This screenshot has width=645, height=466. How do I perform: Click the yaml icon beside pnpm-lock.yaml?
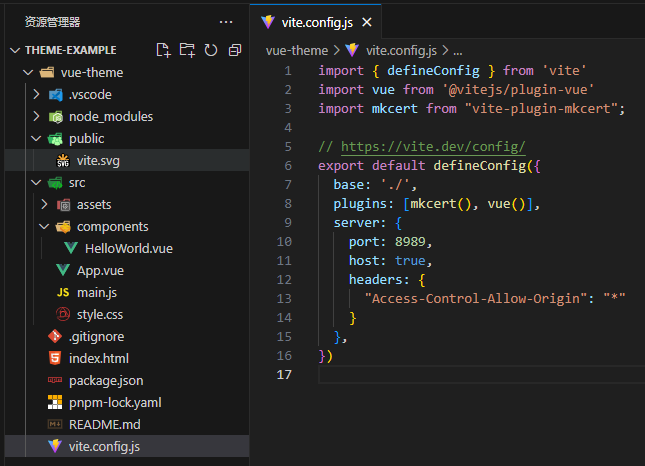pos(55,402)
